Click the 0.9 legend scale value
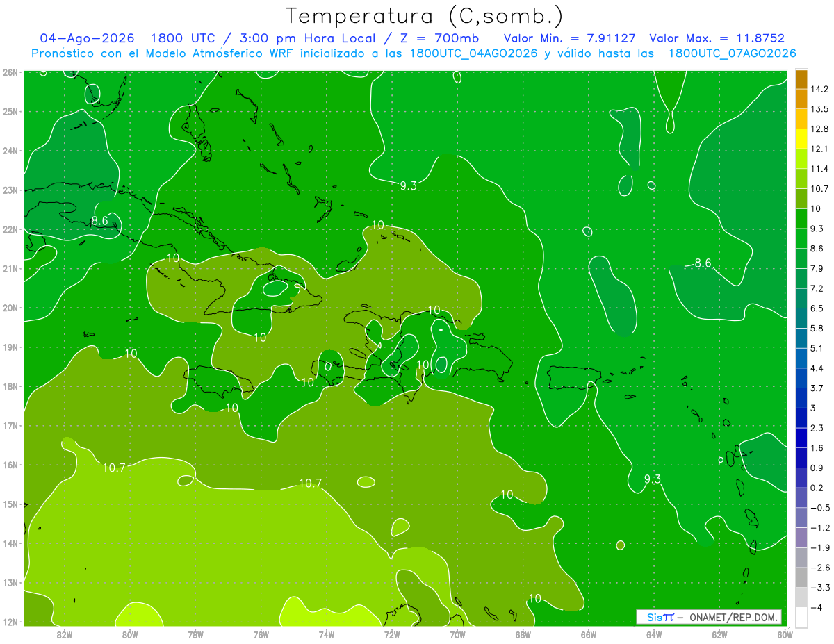834x644 pixels. (x=817, y=468)
